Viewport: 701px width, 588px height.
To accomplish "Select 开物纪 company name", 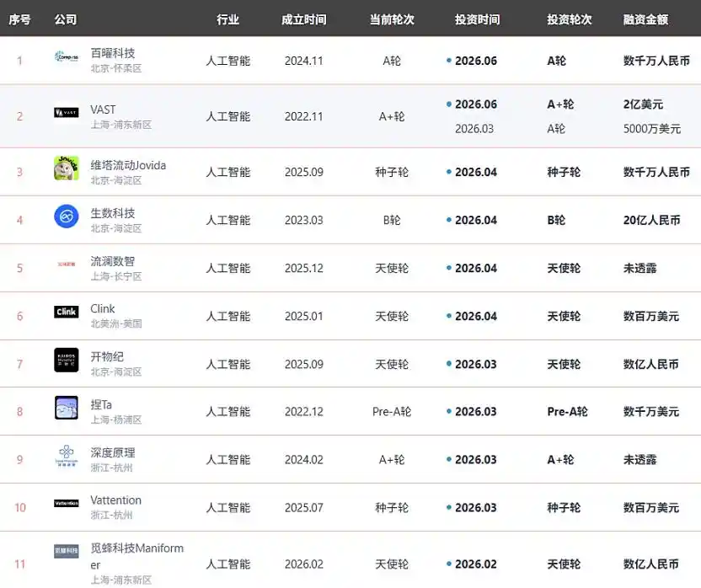I will tap(107, 357).
